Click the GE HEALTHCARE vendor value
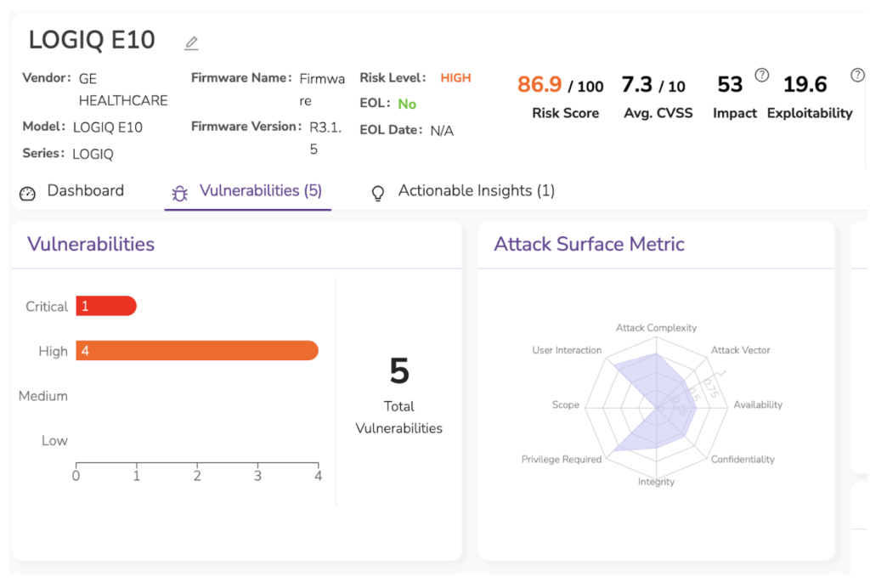 [123, 90]
